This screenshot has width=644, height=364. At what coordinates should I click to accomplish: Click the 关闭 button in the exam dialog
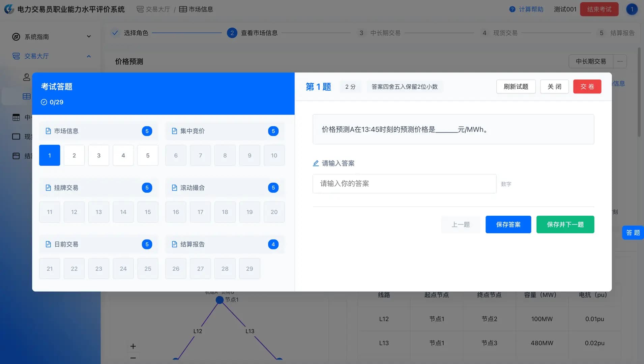click(x=554, y=87)
